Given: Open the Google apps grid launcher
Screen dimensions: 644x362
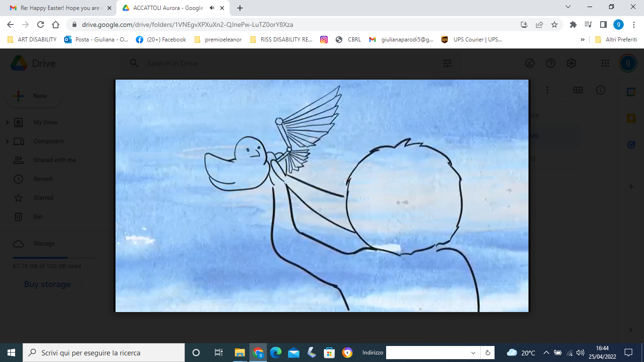Looking at the screenshot, I should click(605, 63).
